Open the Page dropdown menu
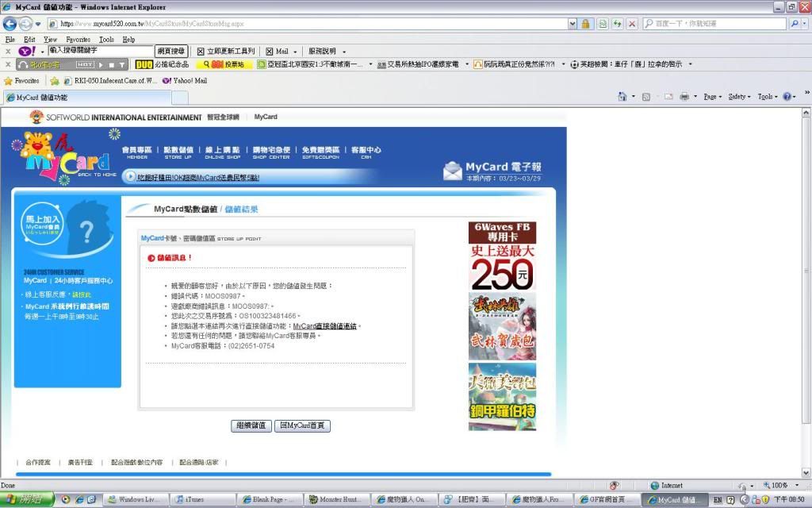Viewport: 812px width, 508px height. [x=712, y=97]
